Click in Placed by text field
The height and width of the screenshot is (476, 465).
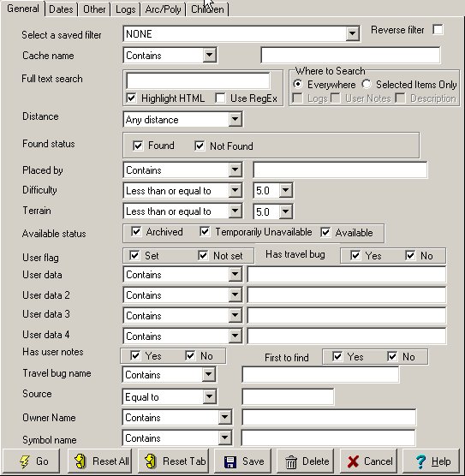(x=340, y=170)
